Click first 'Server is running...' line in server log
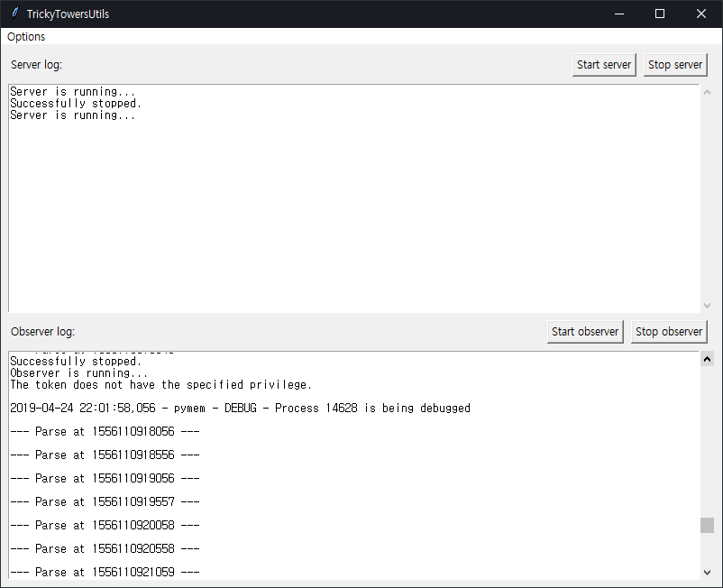The image size is (723, 588). point(73,92)
